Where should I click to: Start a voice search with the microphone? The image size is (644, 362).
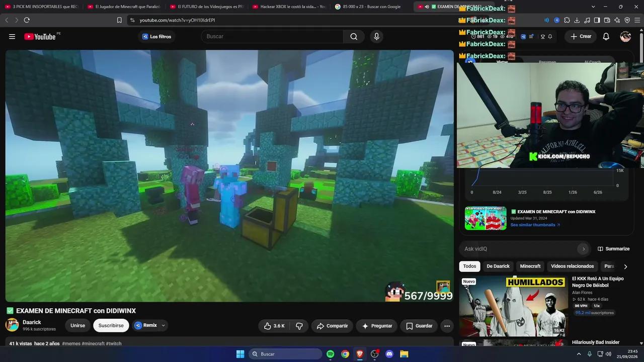coord(376,36)
